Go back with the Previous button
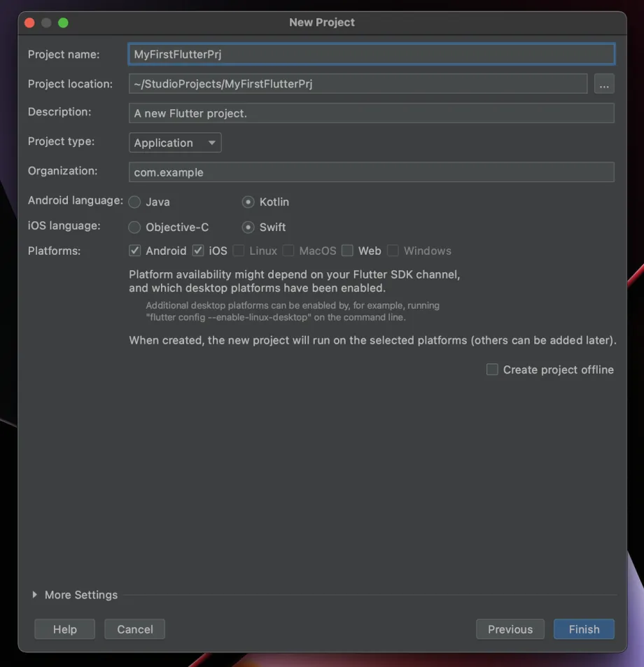The height and width of the screenshot is (667, 644). 510,629
